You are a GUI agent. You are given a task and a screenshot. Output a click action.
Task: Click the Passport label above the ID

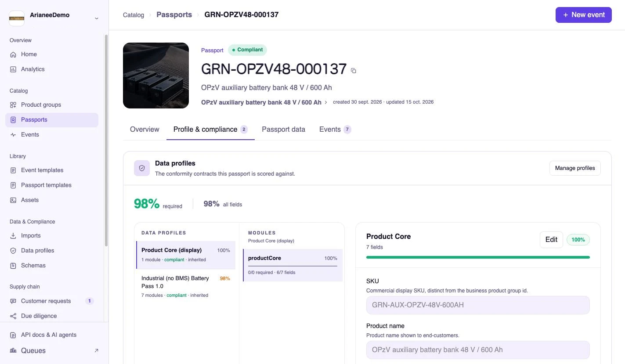[212, 50]
